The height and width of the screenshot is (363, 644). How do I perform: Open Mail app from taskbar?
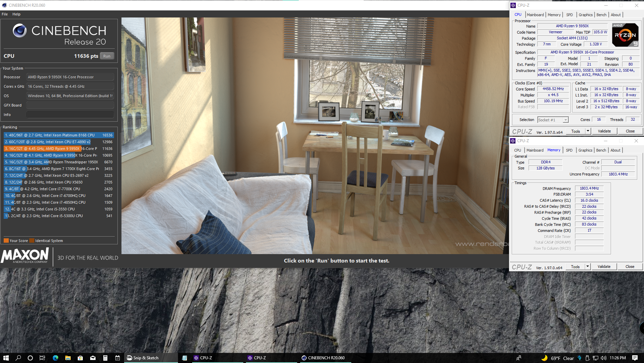[93, 358]
